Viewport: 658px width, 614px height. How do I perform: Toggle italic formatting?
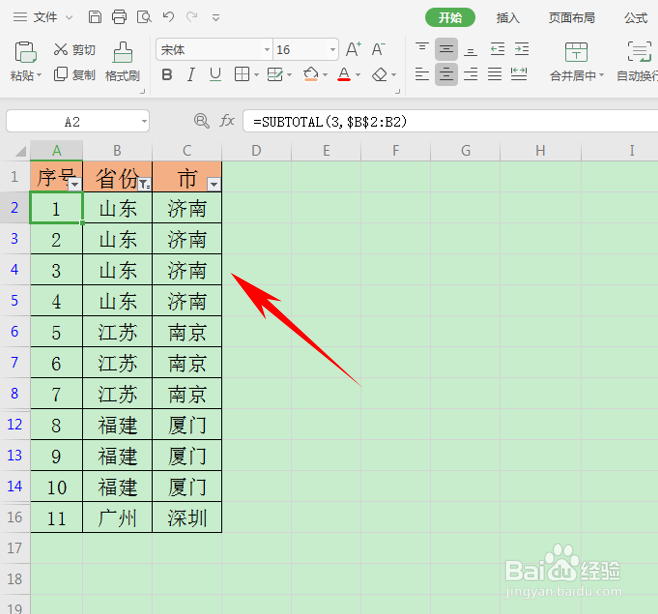191,75
